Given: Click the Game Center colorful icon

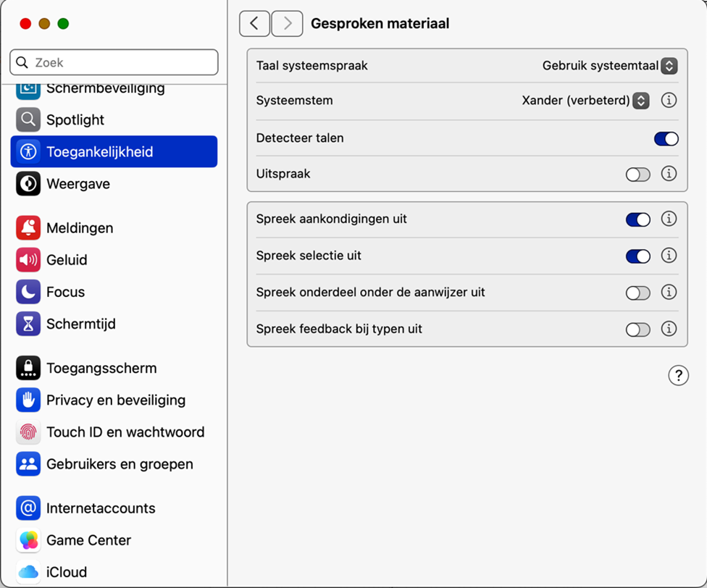Looking at the screenshot, I should point(28,539).
